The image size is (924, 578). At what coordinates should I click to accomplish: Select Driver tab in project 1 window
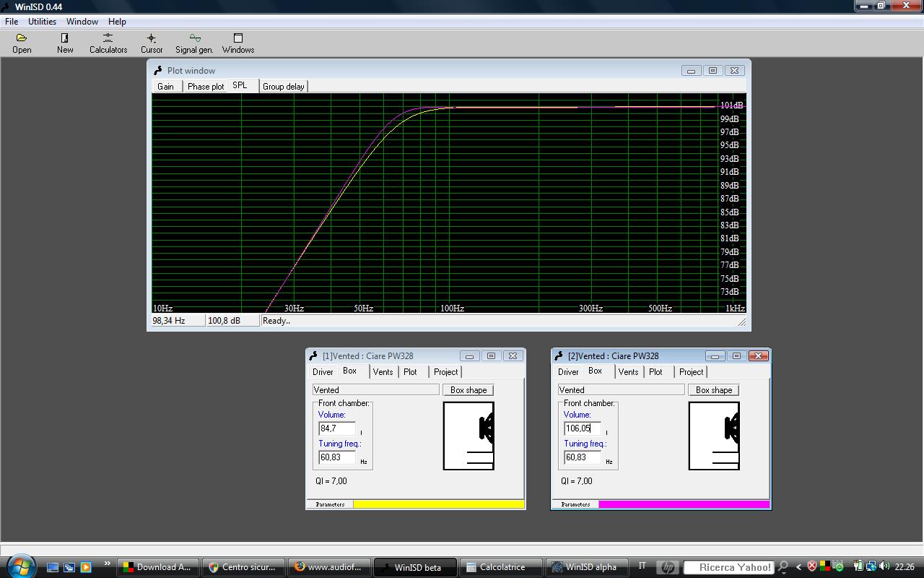tap(323, 372)
